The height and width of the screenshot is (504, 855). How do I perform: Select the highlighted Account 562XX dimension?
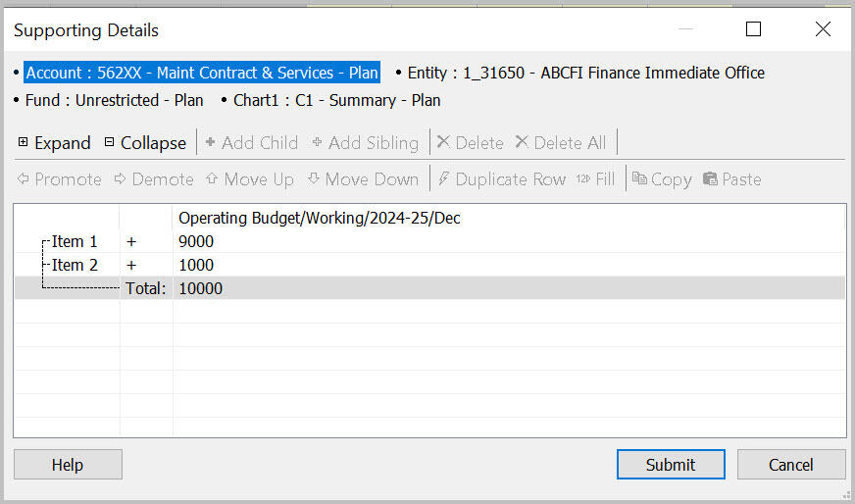[x=202, y=73]
